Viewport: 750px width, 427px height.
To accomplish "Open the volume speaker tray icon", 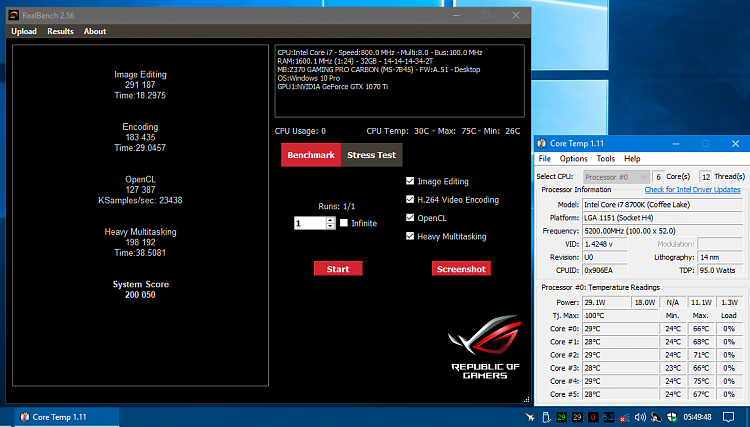I will (640, 417).
